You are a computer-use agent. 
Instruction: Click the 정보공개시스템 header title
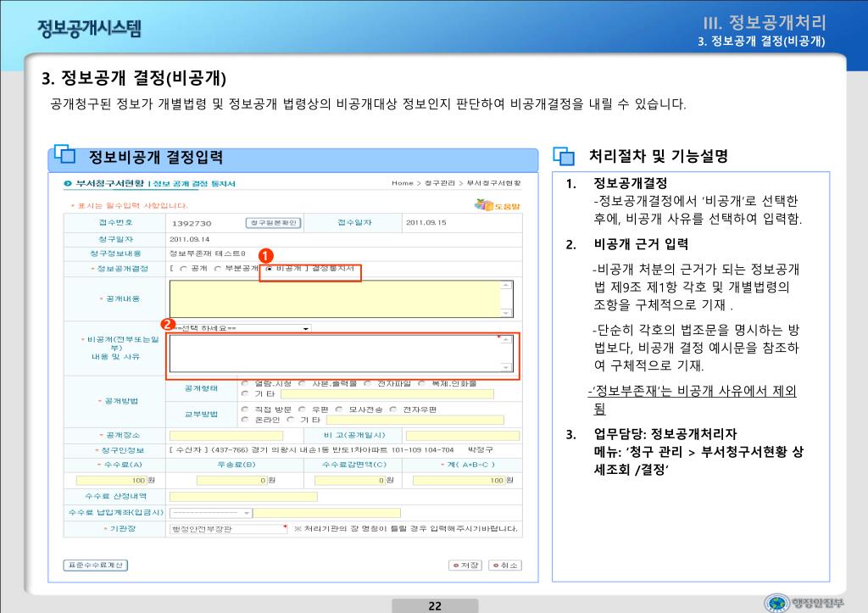89,28
